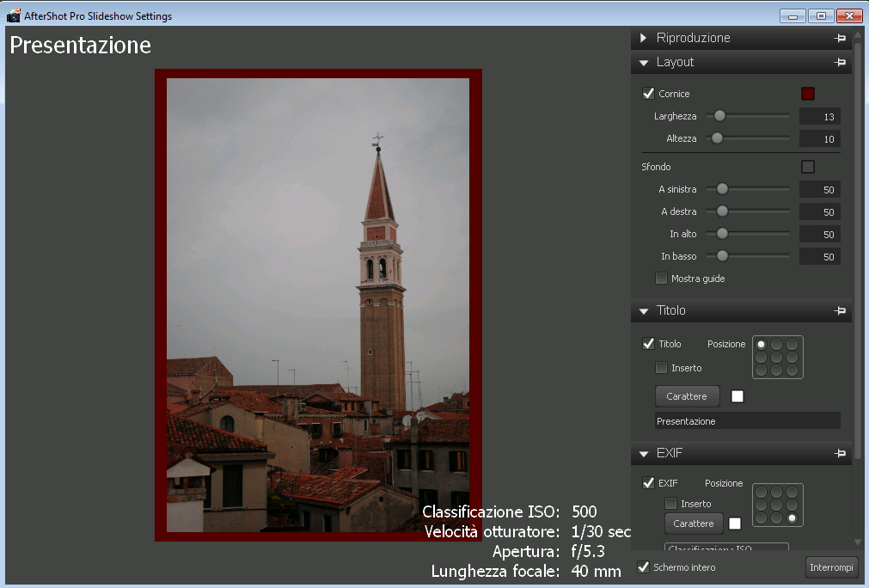869x588 pixels.
Task: Collapse the EXIF section
Action: point(643,454)
